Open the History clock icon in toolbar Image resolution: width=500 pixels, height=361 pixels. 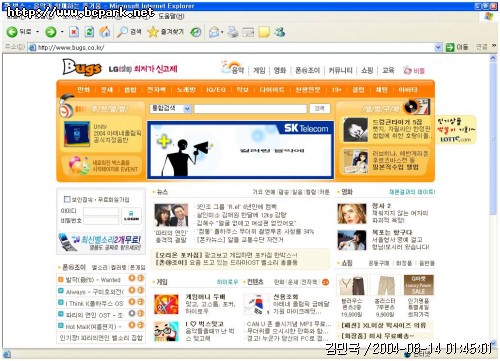tap(196, 32)
